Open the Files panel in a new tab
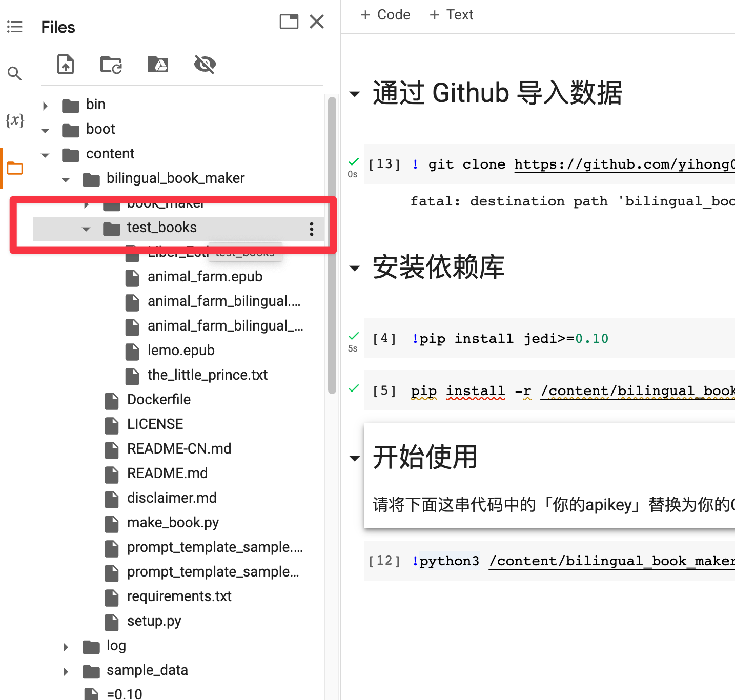Screen dimensions: 735x700 [289, 22]
